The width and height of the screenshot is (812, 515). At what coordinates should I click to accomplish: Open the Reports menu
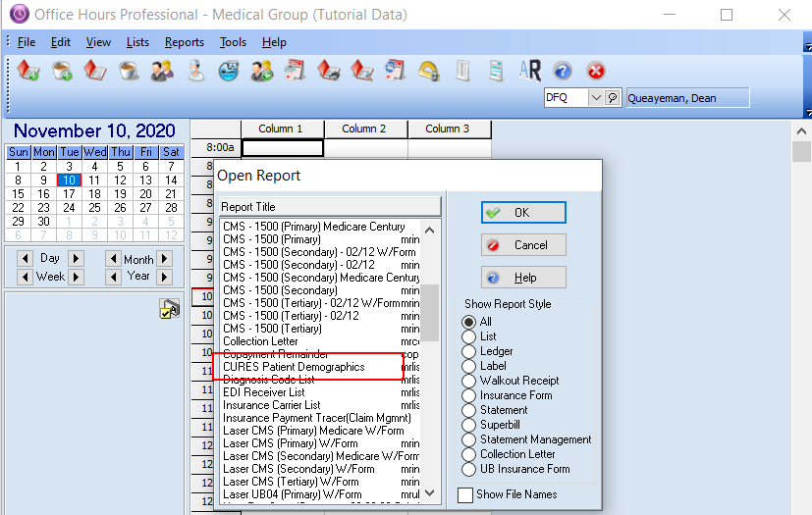185,42
